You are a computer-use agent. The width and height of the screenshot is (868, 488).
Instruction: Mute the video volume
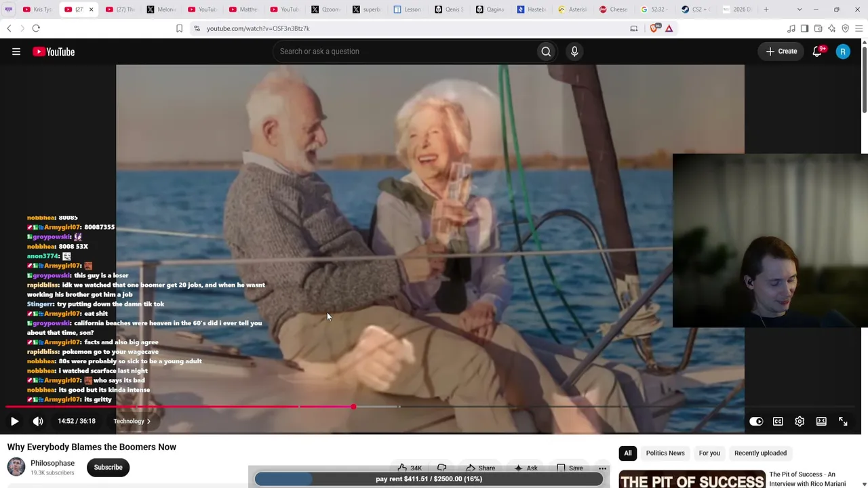[x=38, y=421]
